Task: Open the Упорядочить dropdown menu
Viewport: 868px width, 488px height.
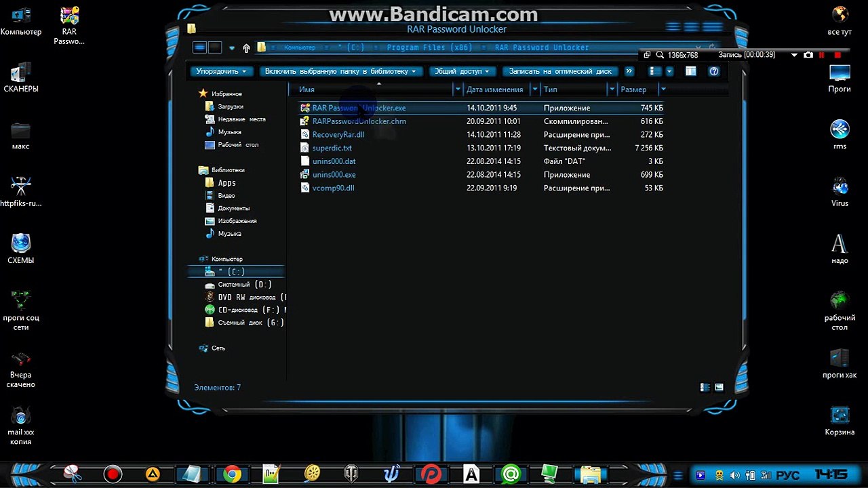Action: pos(221,71)
